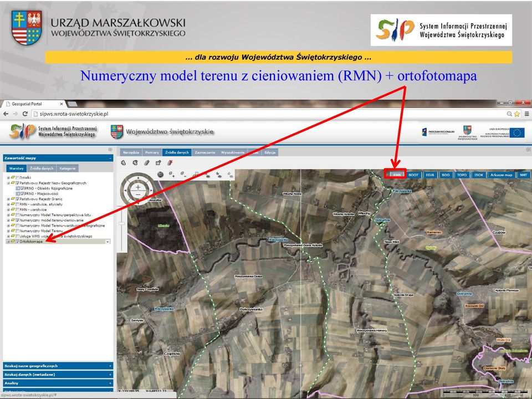Enable the Numeryczny Model Terenu-perpektywa lotu checkbox
This screenshot has height=399, width=532.
tap(18, 215)
